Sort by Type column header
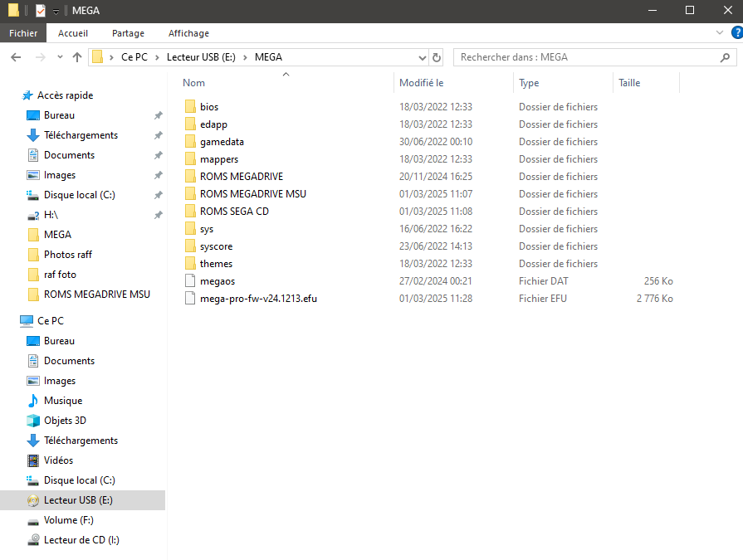The height and width of the screenshot is (560, 743). coord(529,83)
